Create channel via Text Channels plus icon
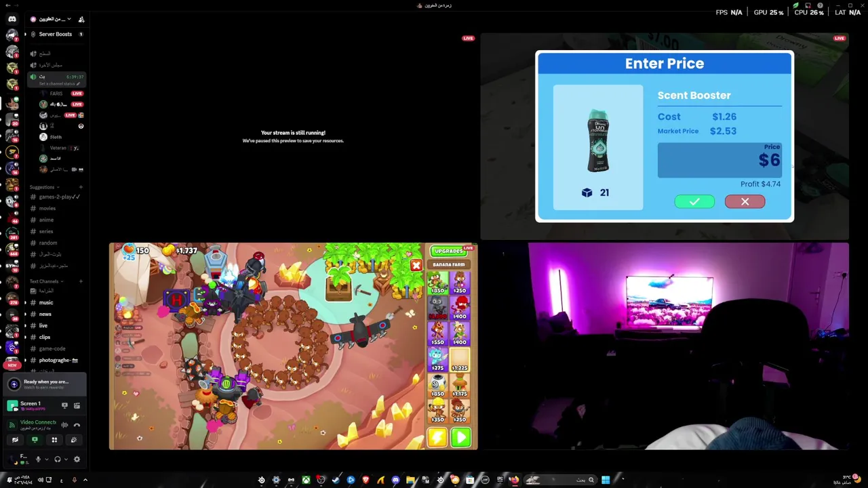The height and width of the screenshot is (488, 868). (x=81, y=281)
